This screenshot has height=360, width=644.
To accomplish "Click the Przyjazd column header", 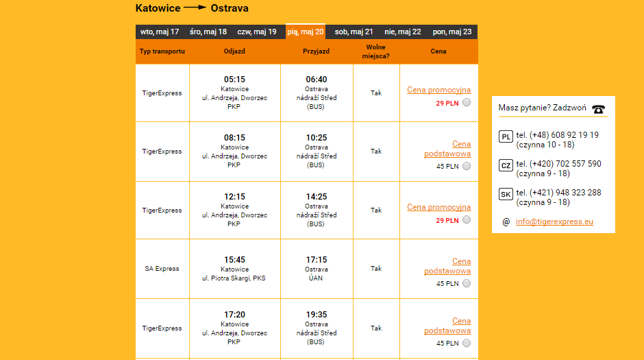I will click(x=317, y=51).
